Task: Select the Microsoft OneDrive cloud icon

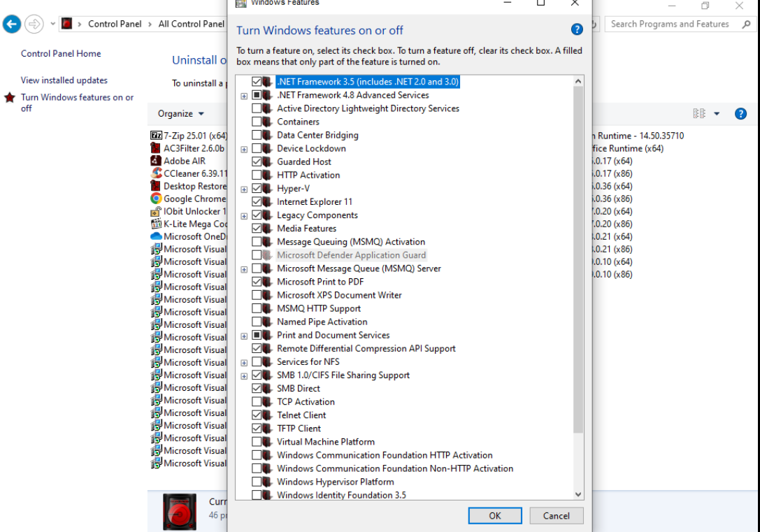Action: coord(156,236)
